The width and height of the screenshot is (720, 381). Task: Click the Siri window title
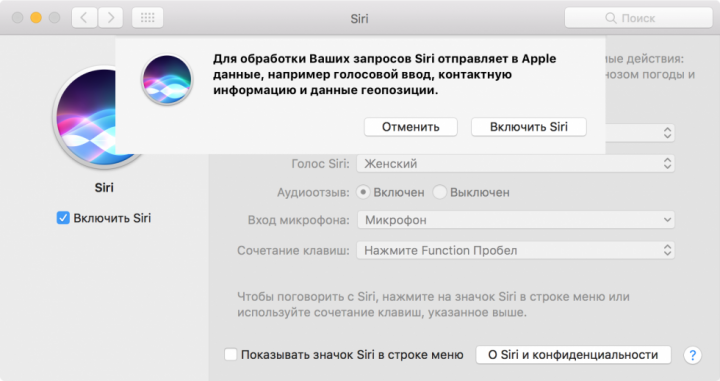[359, 18]
